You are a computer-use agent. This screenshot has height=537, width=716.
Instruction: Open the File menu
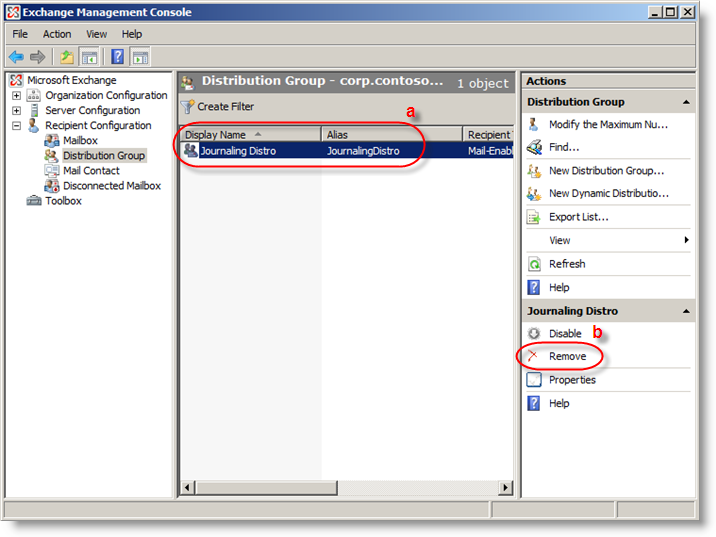[x=20, y=34]
